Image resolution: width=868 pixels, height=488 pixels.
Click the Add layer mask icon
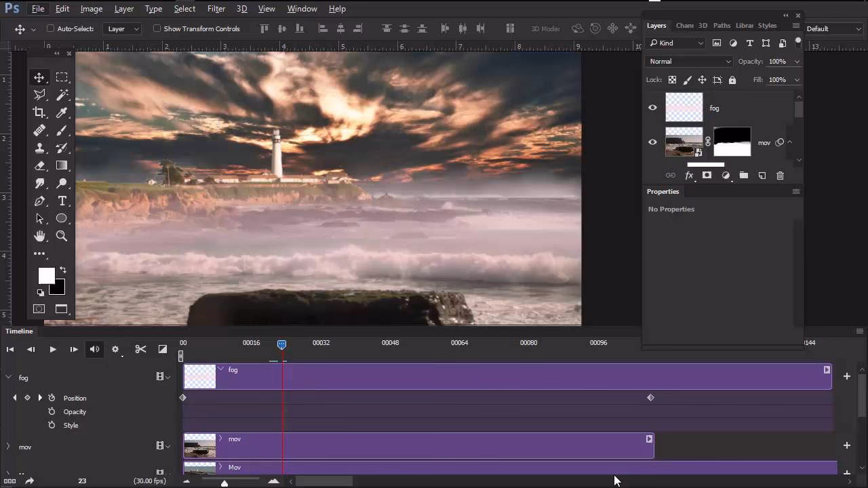[x=707, y=176]
